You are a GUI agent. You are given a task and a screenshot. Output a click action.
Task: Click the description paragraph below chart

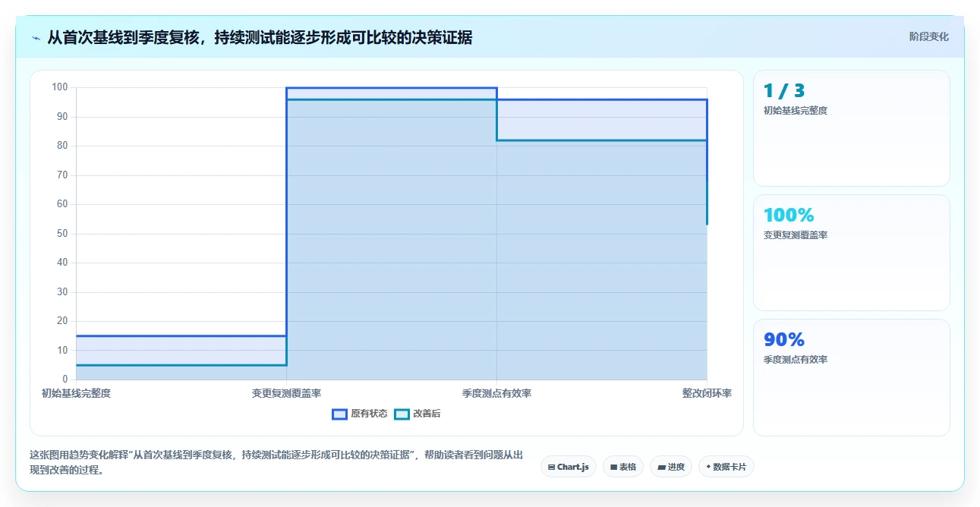[x=276, y=462]
